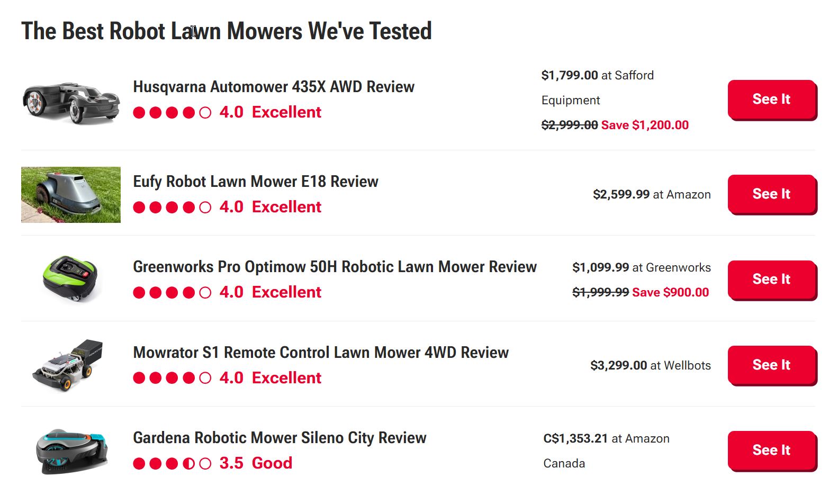Click the Greenworks Optimow 50H product image

pyautogui.click(x=71, y=279)
